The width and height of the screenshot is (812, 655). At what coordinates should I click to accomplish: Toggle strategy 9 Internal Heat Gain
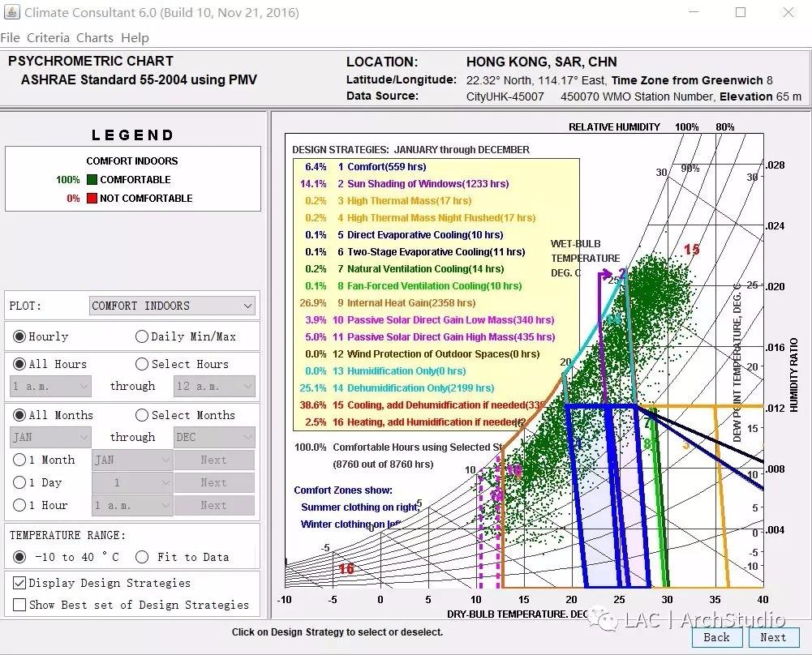tap(388, 303)
